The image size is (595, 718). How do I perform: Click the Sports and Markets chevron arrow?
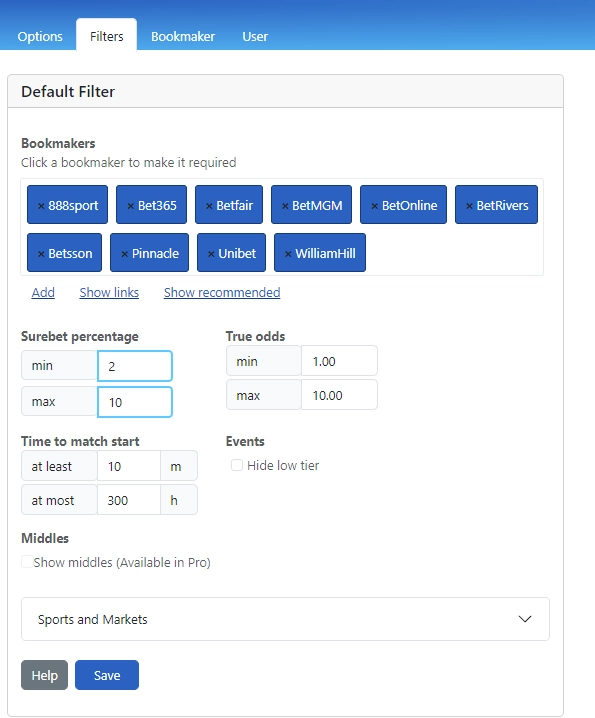pos(525,619)
